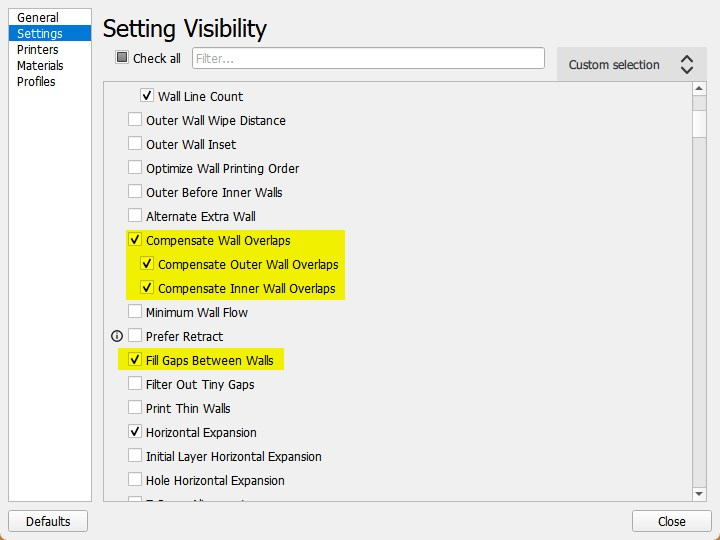The width and height of the screenshot is (720, 540).
Task: Enable Minimum Wall Flow checkbox
Action: 135,312
